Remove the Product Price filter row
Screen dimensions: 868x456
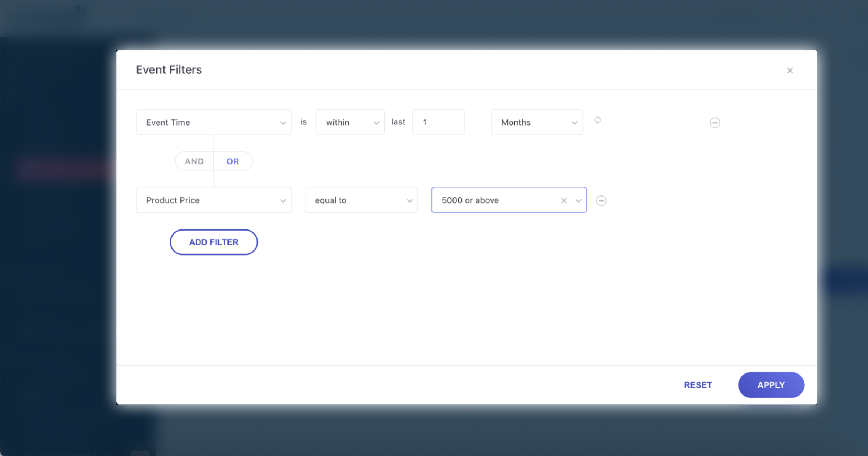click(x=601, y=200)
